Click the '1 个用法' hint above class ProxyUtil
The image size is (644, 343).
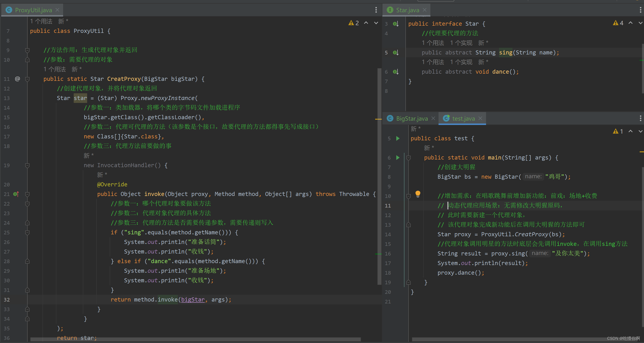(41, 21)
